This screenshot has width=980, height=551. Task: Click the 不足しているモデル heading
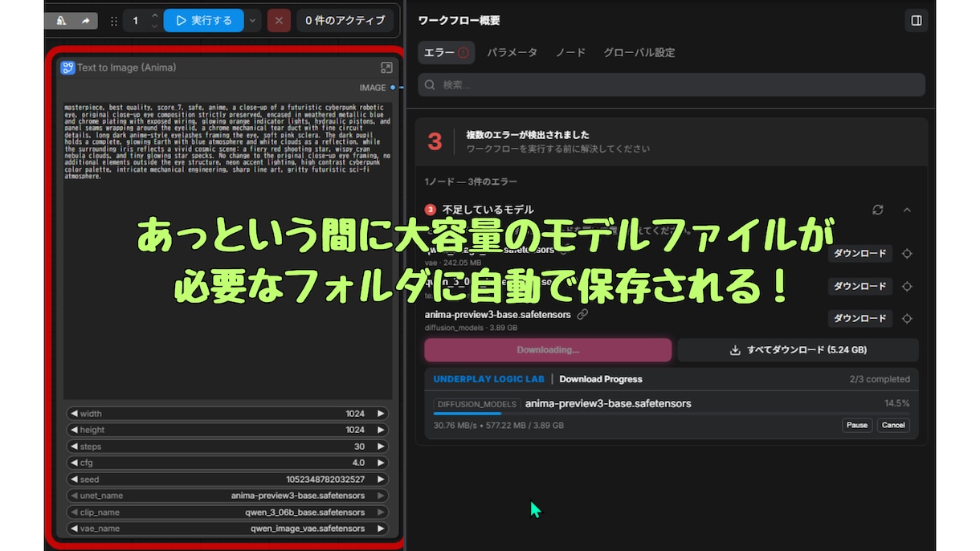[488, 210]
